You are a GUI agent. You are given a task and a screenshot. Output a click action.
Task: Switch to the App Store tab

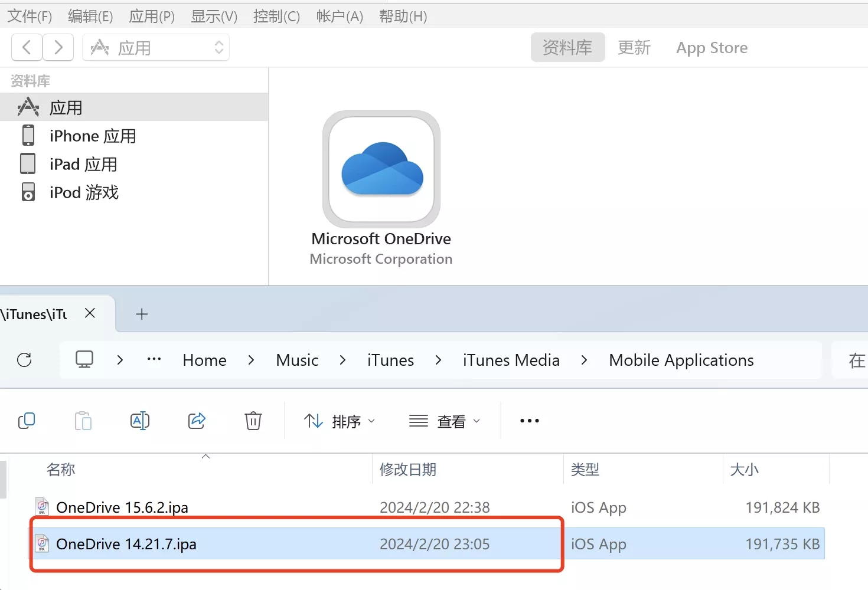[712, 47]
